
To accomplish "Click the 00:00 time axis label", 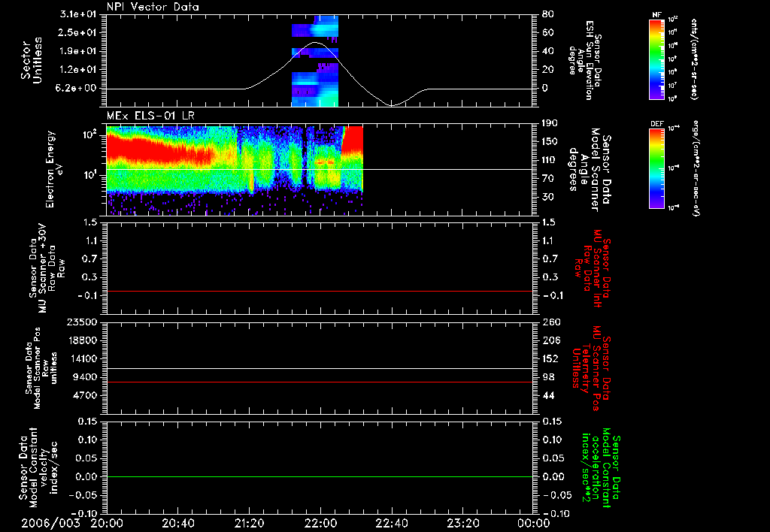I will (534, 523).
